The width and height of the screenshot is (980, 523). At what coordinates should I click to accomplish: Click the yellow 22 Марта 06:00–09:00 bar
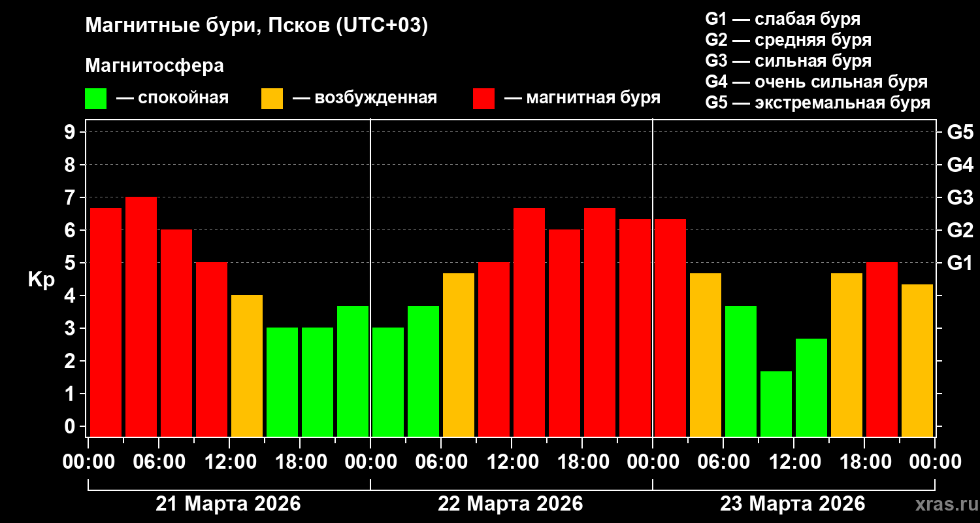[x=459, y=355]
